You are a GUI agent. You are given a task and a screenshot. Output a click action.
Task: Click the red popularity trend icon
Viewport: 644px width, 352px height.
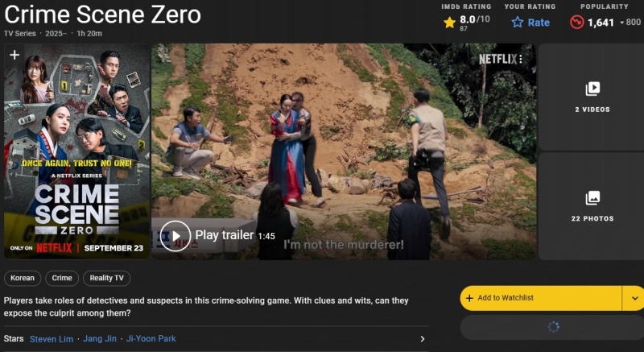(576, 23)
